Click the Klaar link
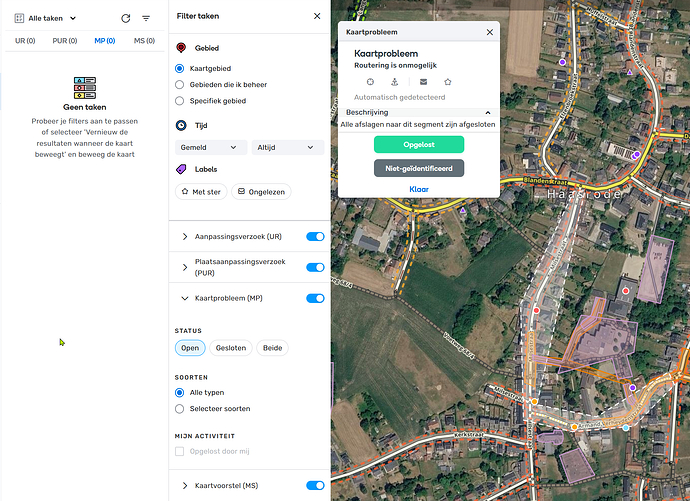The image size is (690, 501). pyautogui.click(x=419, y=189)
